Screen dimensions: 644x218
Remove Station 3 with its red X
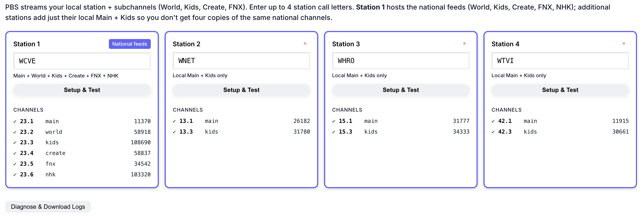(x=464, y=44)
